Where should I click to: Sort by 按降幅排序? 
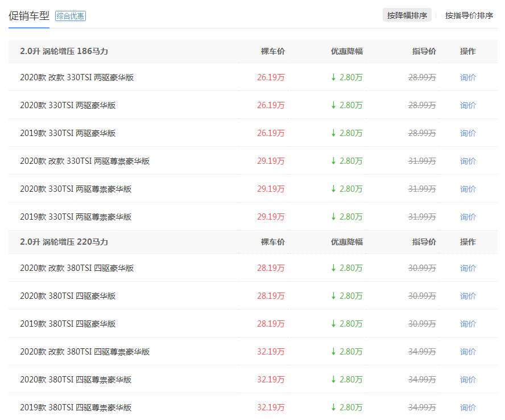pos(407,15)
